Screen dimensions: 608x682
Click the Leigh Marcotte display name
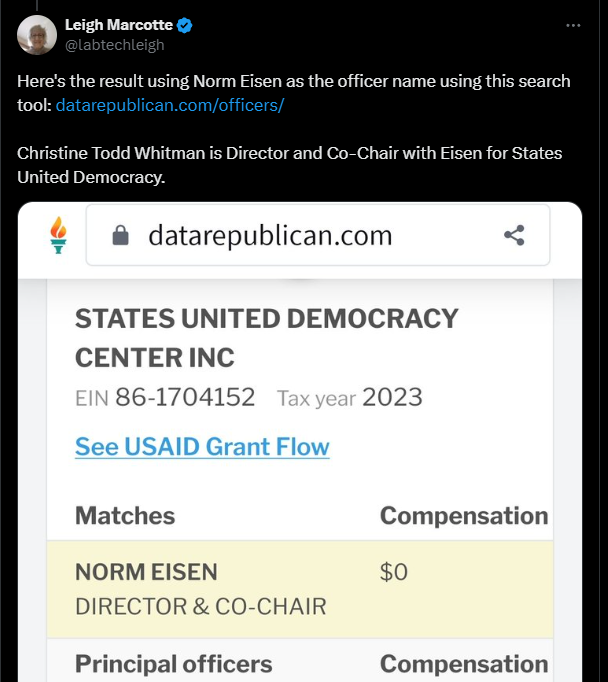pos(119,25)
